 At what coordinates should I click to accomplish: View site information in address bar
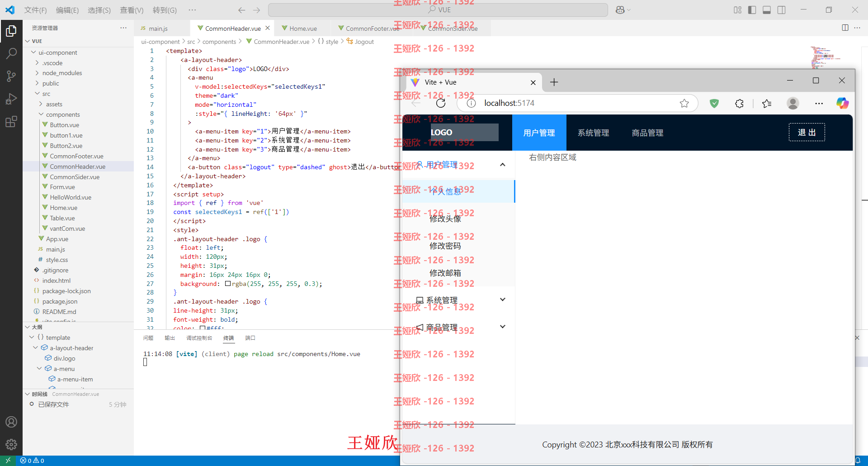click(x=471, y=103)
